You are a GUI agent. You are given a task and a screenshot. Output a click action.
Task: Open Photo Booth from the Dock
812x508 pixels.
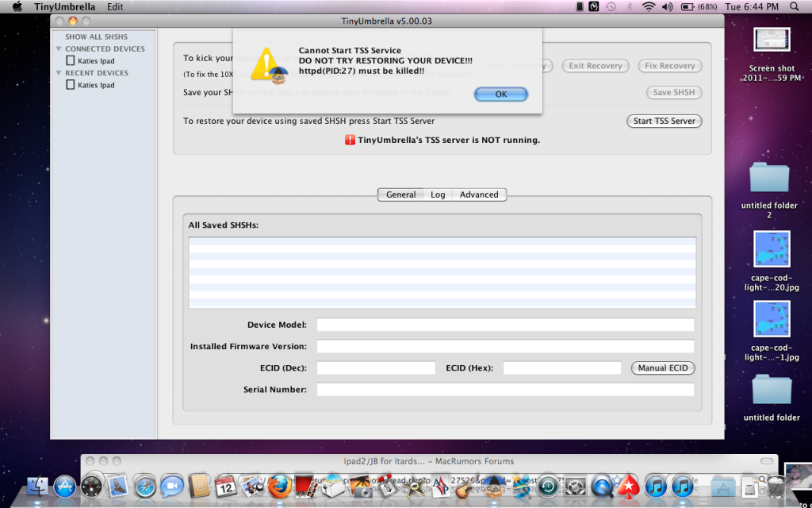point(305,487)
